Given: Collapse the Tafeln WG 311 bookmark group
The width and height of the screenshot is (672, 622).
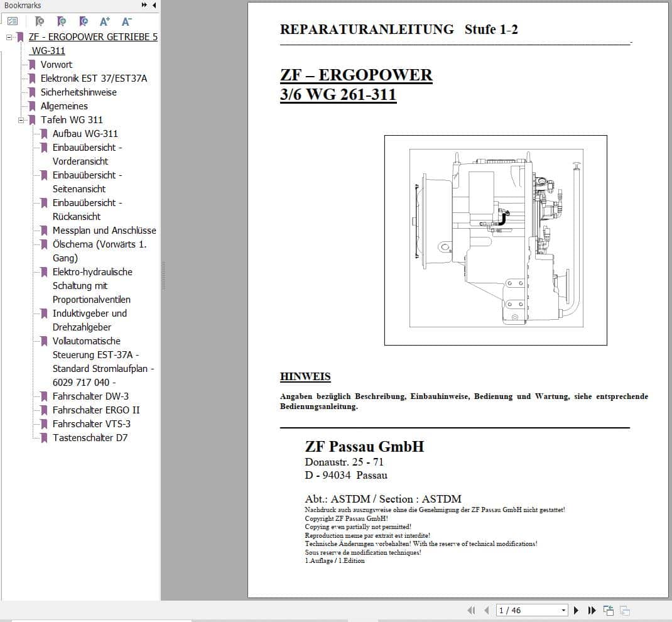Looking at the screenshot, I should [x=21, y=120].
